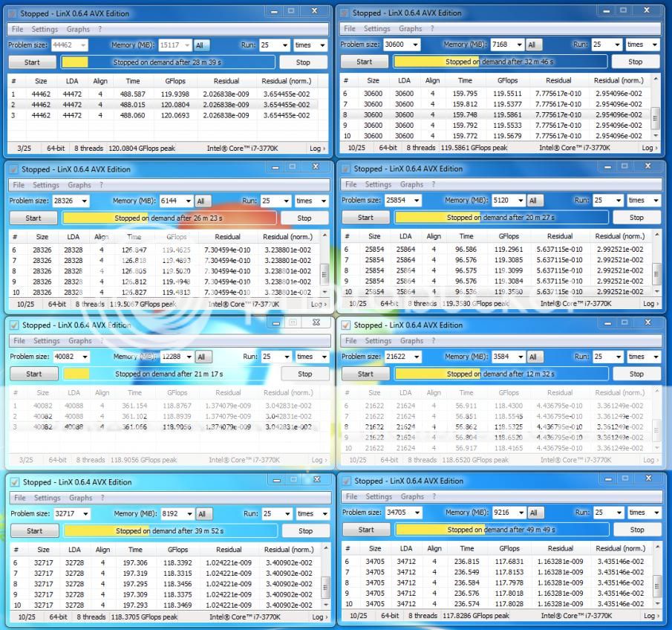The height and width of the screenshot is (630, 672).
Task: Open Log in the 120.0804 GFlops peak window
Action: tap(317, 148)
